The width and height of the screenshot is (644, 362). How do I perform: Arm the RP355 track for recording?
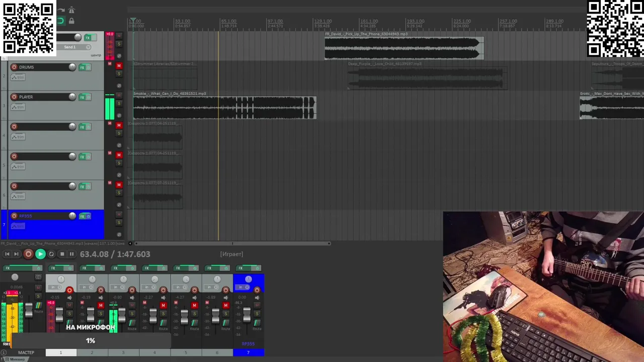[14, 216]
